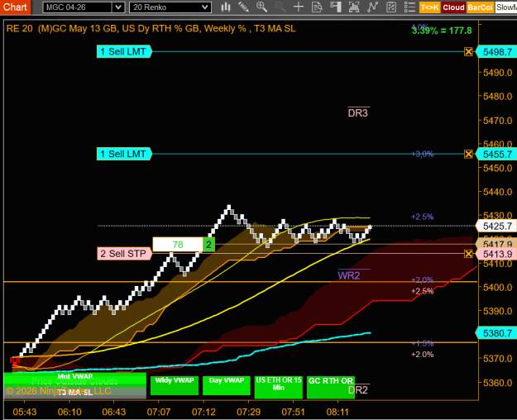Click the DR3 level label
517x420 pixels.
point(357,113)
